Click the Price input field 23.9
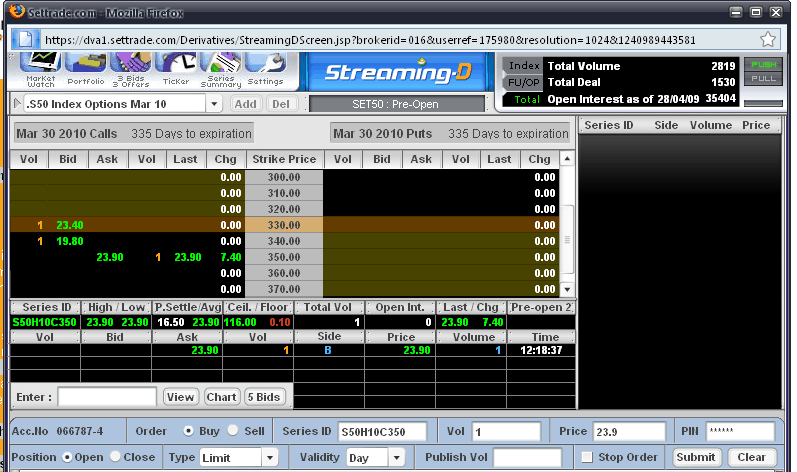 click(629, 432)
